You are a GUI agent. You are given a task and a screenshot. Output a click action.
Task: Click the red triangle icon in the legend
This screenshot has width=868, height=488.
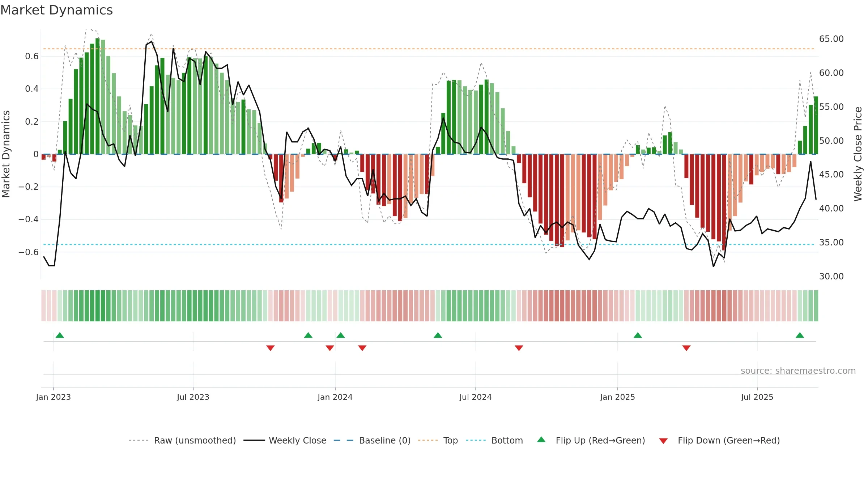pyautogui.click(x=663, y=441)
